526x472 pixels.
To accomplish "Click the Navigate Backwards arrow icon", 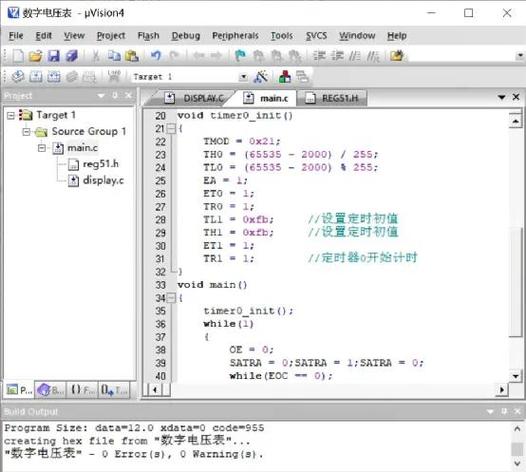I will [199, 56].
